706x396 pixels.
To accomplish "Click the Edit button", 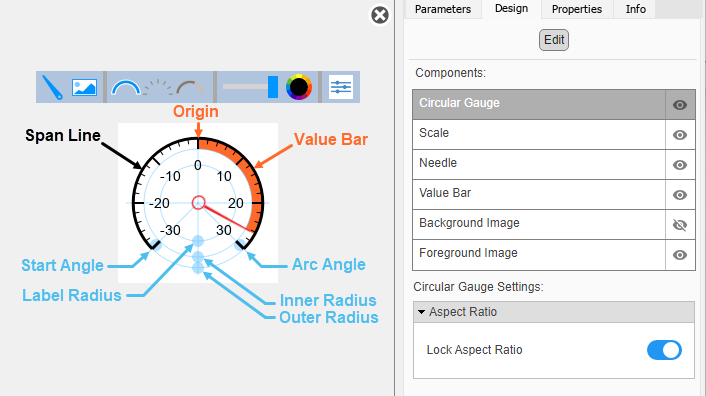I will coord(554,40).
